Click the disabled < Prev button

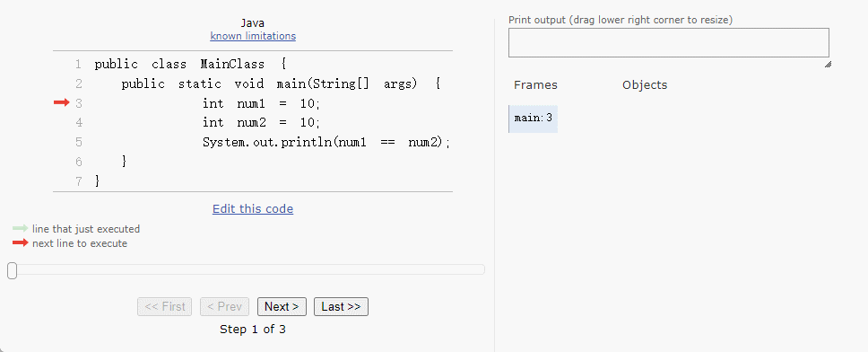(225, 306)
